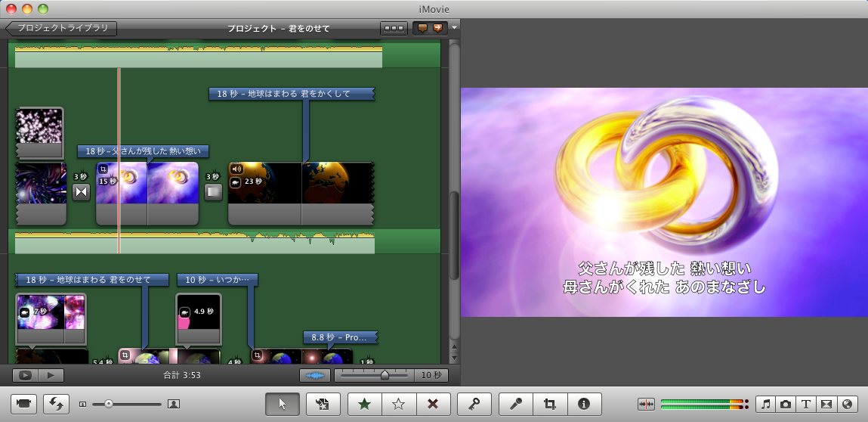Open the maps and backgrounds globe browser
The width and height of the screenshot is (868, 422).
click(x=847, y=405)
